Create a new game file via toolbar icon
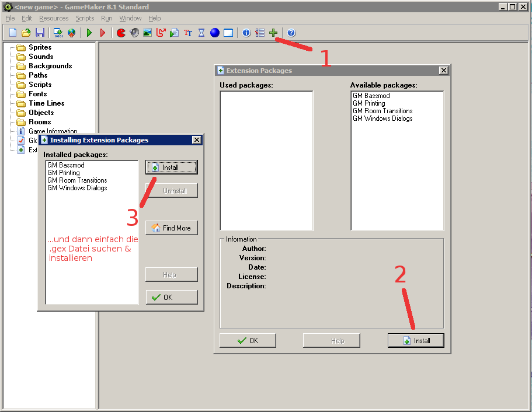This screenshot has height=412, width=532. pos(12,33)
